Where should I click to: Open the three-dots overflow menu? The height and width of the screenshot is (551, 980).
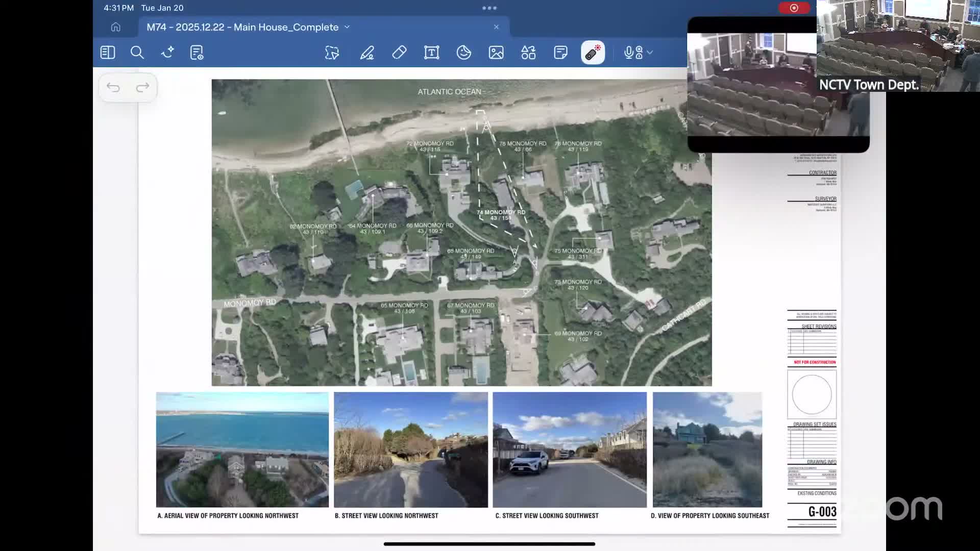pos(489,8)
